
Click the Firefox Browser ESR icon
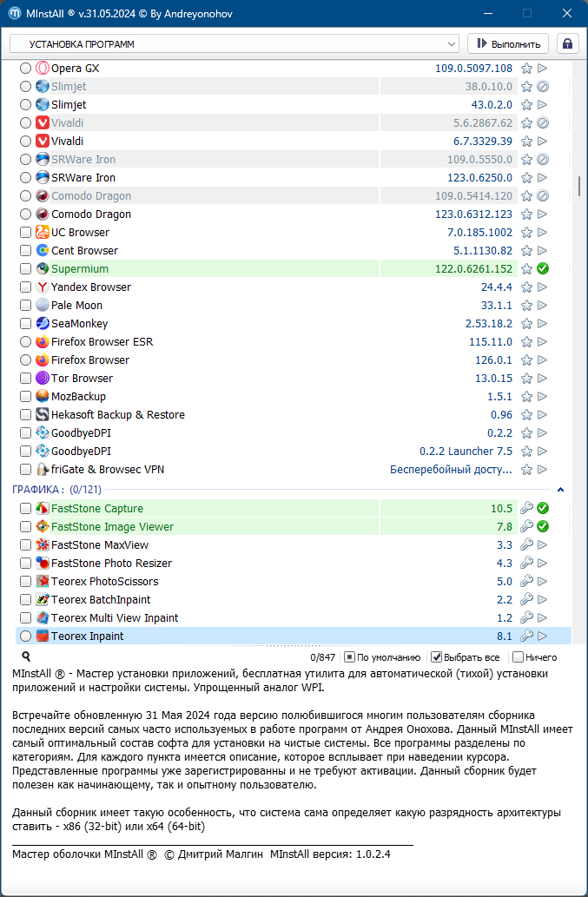click(43, 342)
